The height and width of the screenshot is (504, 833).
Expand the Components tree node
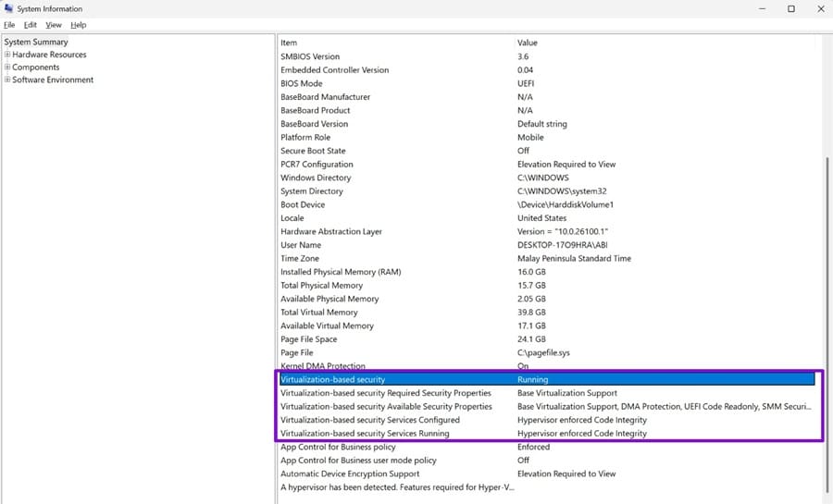coord(7,67)
